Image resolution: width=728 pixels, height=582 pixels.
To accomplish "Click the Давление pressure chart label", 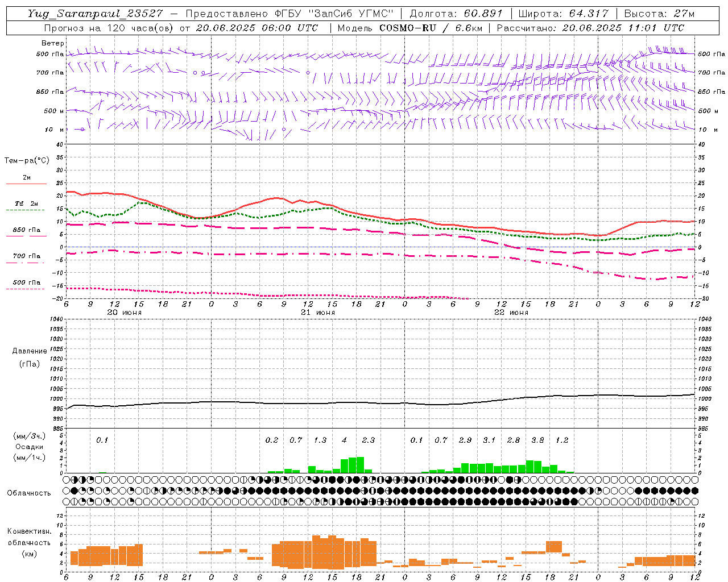I will click(29, 351).
